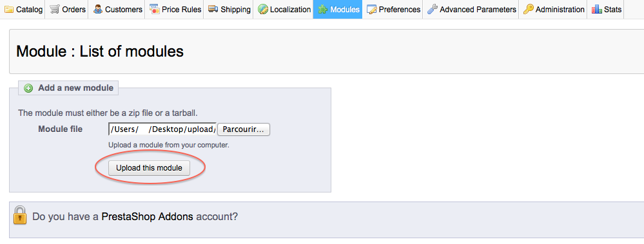The width and height of the screenshot is (644, 244).
Task: Click the PrestaShop Addons link
Action: point(148,216)
